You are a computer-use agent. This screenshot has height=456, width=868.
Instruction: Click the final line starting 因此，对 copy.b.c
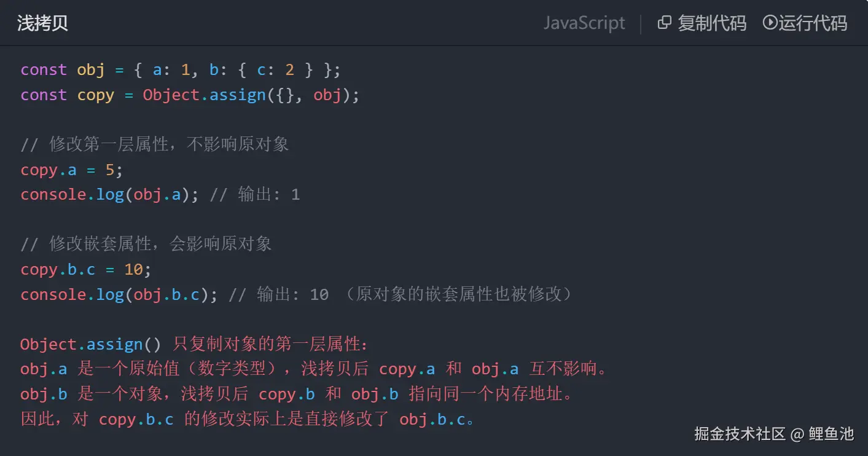tap(248, 420)
